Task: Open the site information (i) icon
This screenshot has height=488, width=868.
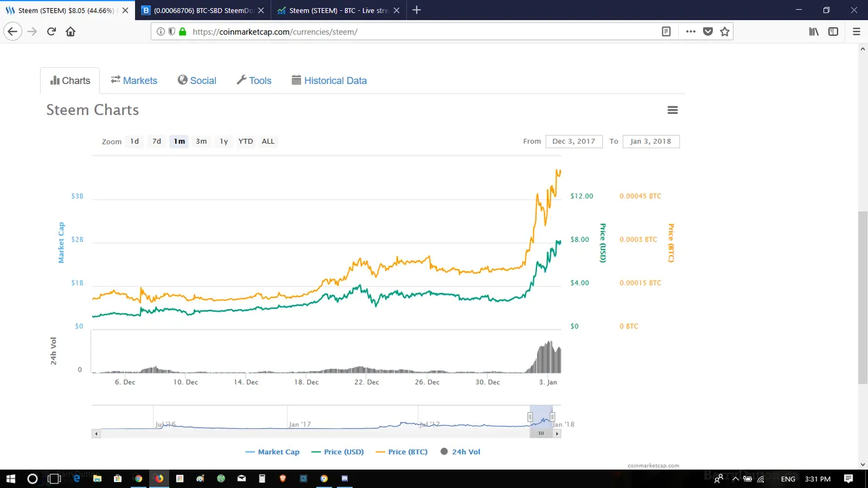Action: tap(161, 31)
